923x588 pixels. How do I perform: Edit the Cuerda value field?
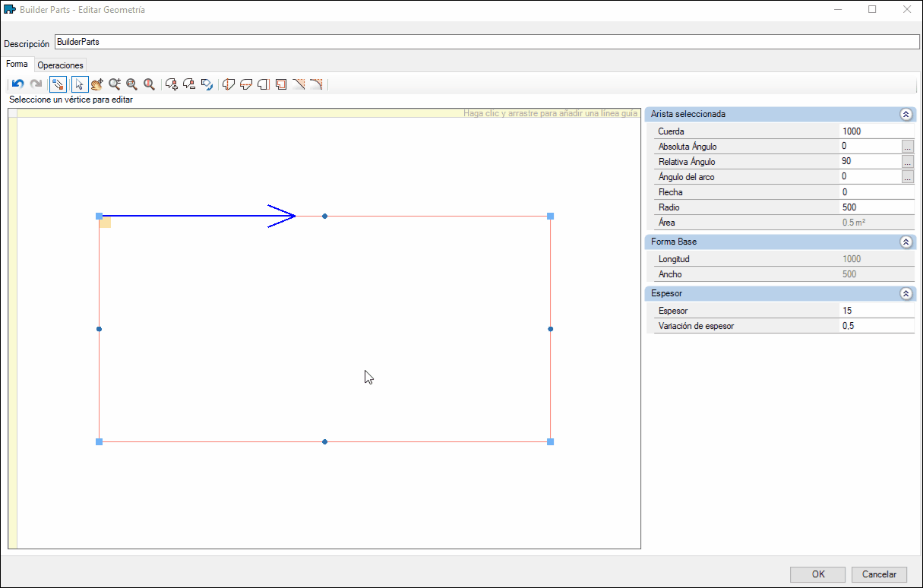tap(877, 131)
